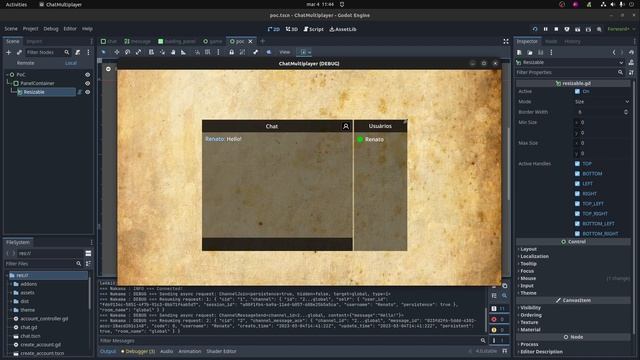Viewport: 640px width, 360px height.
Task: Load resource folder icon in Inspector
Action: [x=530, y=52]
